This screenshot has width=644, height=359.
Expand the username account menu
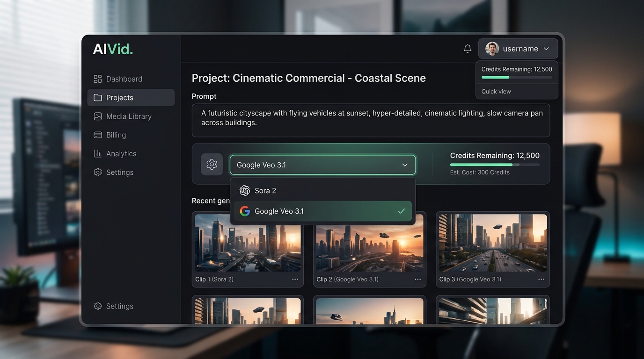(x=518, y=49)
